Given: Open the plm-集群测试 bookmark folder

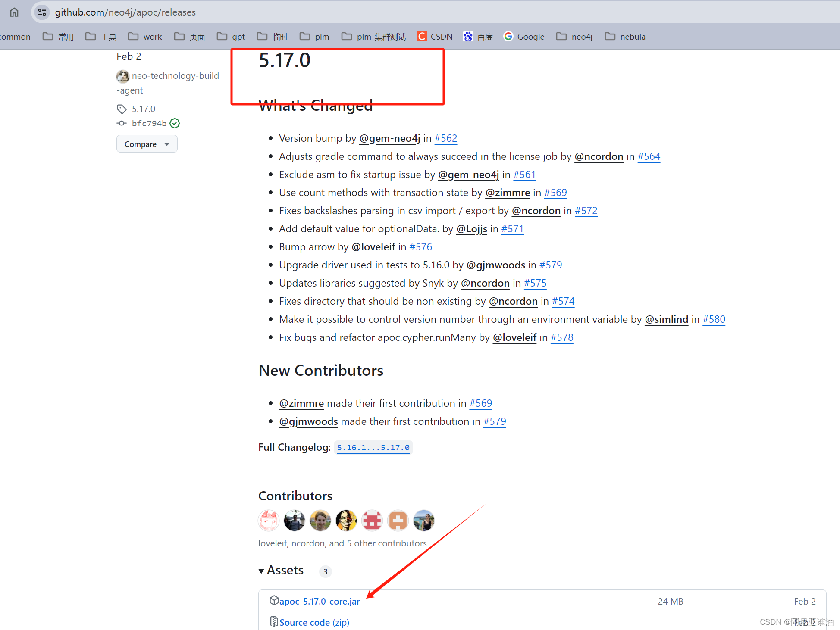Looking at the screenshot, I should pos(373,37).
